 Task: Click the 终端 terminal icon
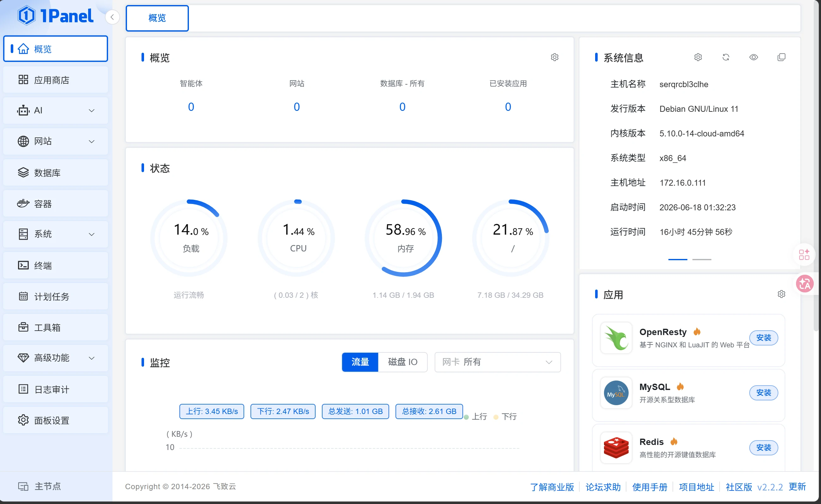pyautogui.click(x=23, y=265)
